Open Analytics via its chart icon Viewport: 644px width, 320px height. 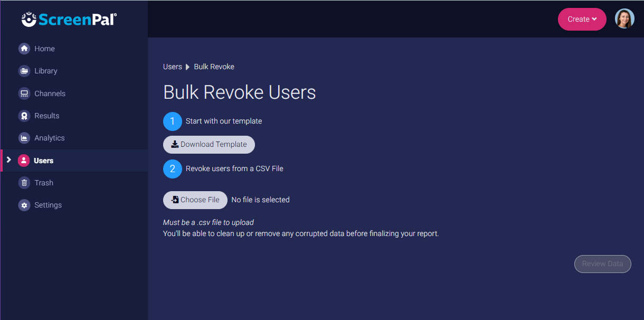[24, 138]
